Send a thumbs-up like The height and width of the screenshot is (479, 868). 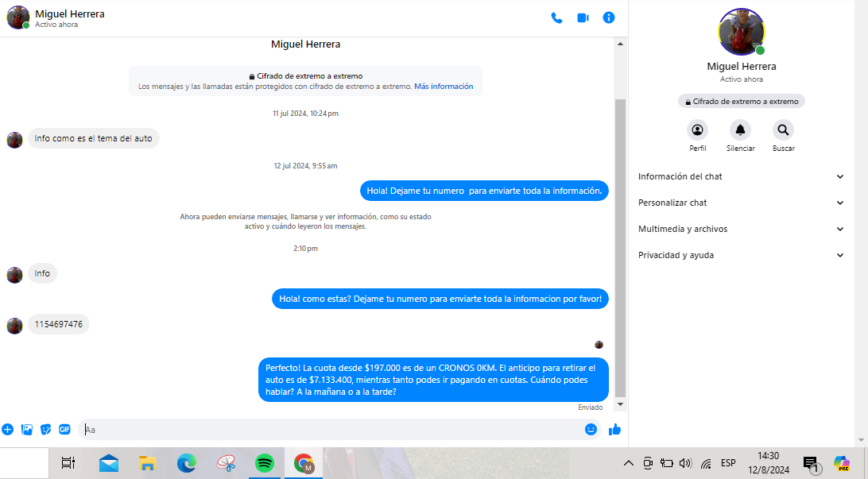coord(614,430)
